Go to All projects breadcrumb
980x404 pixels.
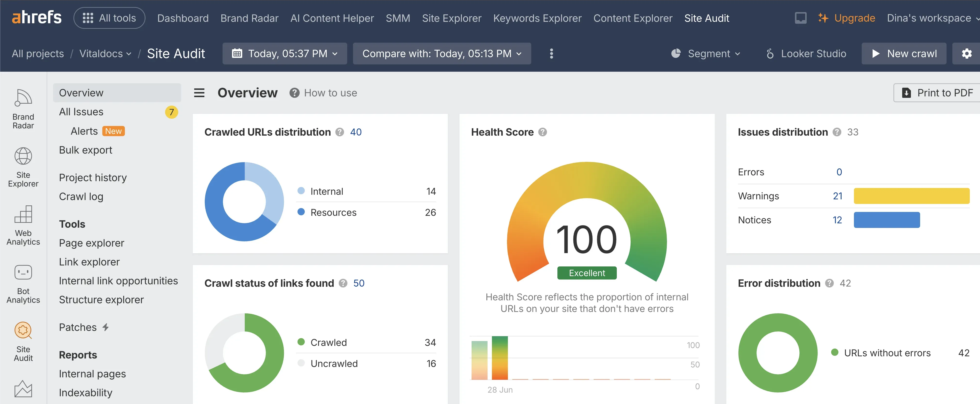point(38,54)
